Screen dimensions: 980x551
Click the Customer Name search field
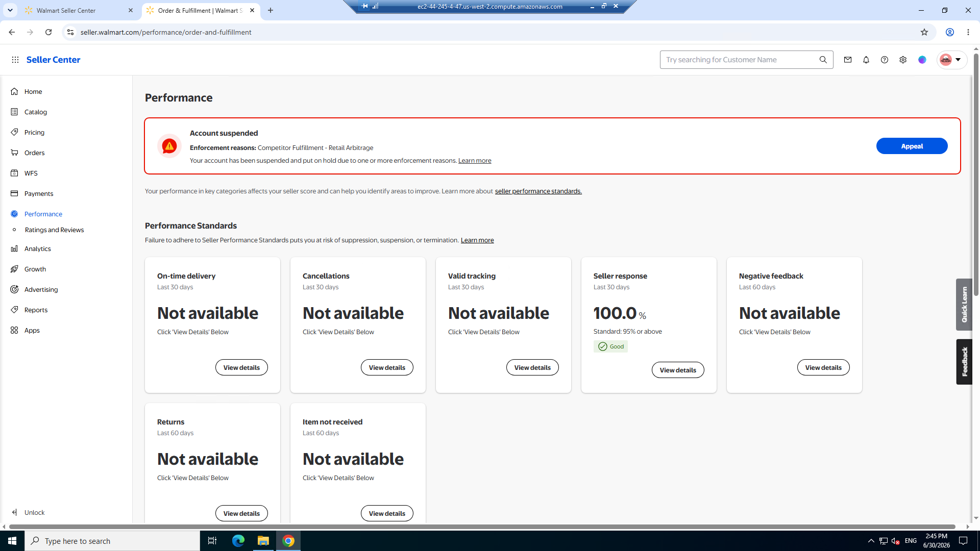pyautogui.click(x=740, y=60)
